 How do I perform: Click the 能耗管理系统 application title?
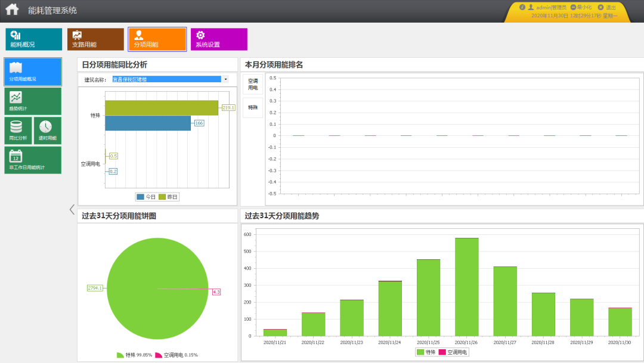(52, 10)
